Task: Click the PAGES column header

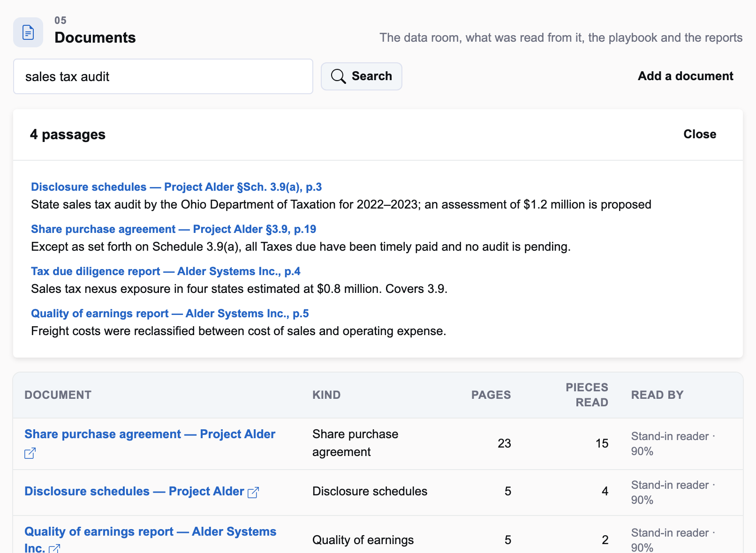Action: pos(491,395)
